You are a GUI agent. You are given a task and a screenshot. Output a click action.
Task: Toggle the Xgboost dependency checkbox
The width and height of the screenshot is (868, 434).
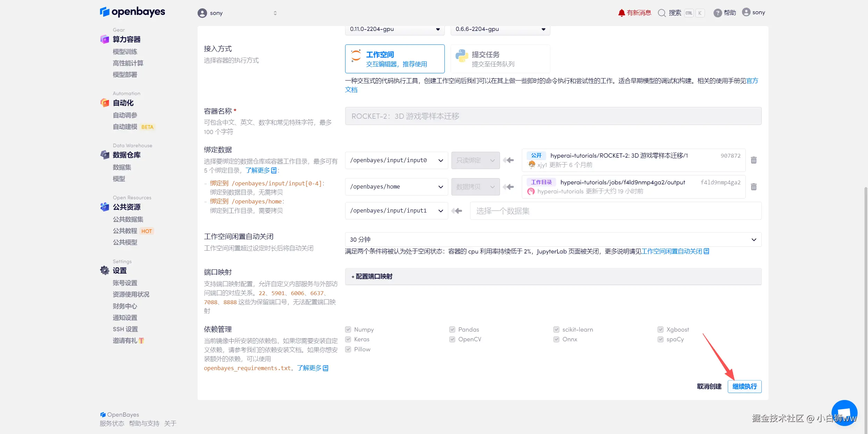click(x=660, y=329)
